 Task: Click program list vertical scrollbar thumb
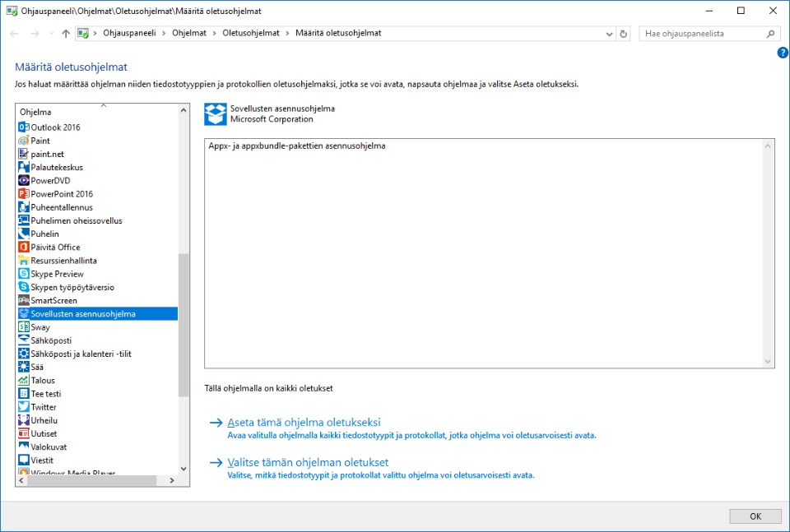pos(184,325)
